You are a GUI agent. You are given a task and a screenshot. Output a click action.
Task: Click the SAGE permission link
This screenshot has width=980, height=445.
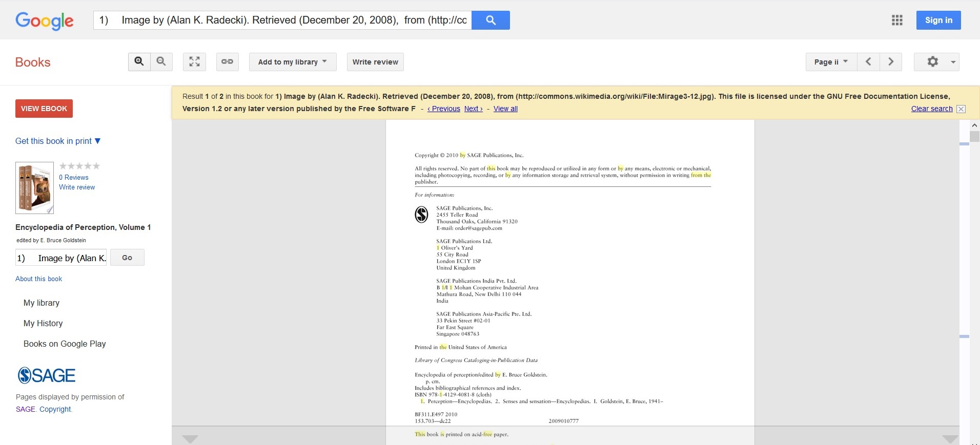pyautogui.click(x=26, y=409)
